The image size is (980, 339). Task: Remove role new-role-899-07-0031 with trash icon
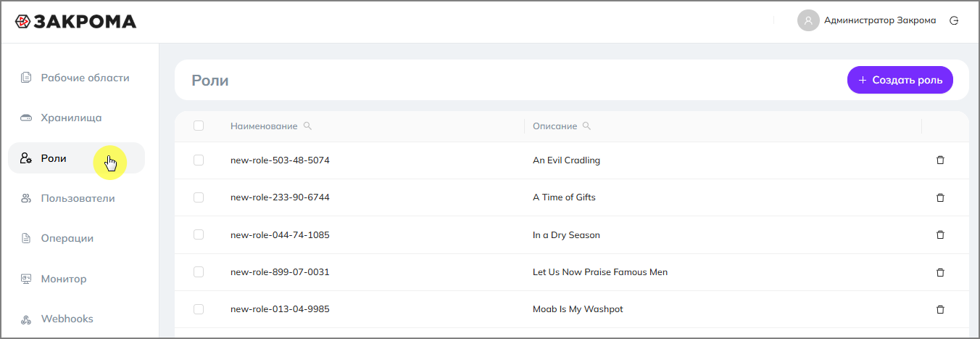(x=940, y=272)
